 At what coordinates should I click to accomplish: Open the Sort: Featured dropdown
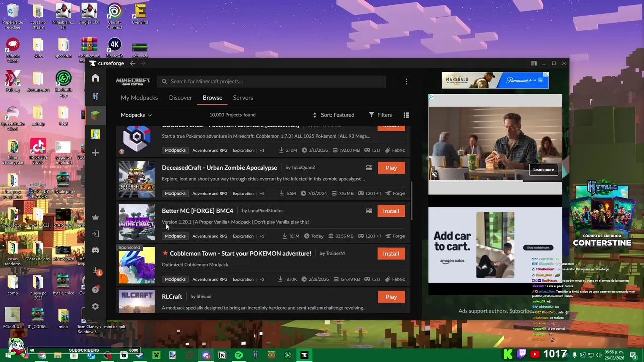(x=333, y=115)
